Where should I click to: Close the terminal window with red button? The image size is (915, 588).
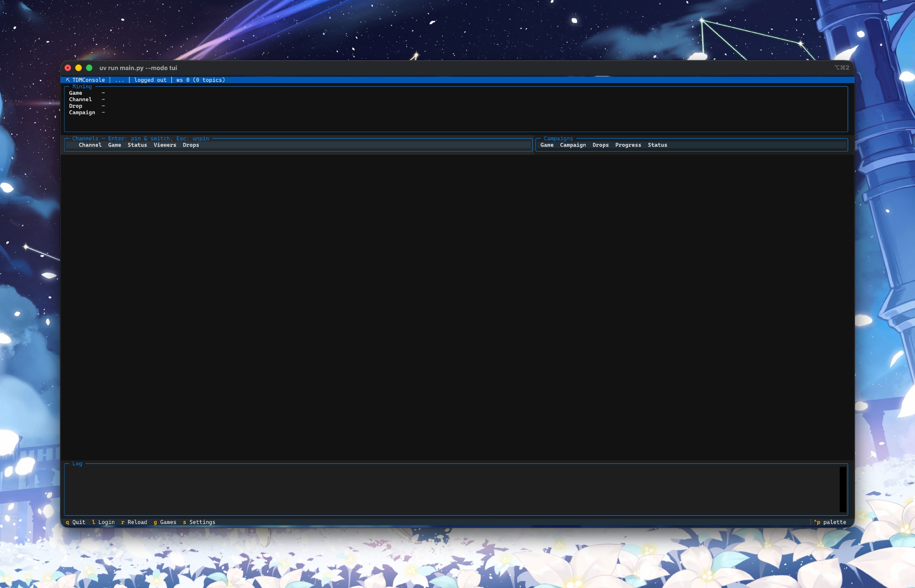click(x=68, y=68)
